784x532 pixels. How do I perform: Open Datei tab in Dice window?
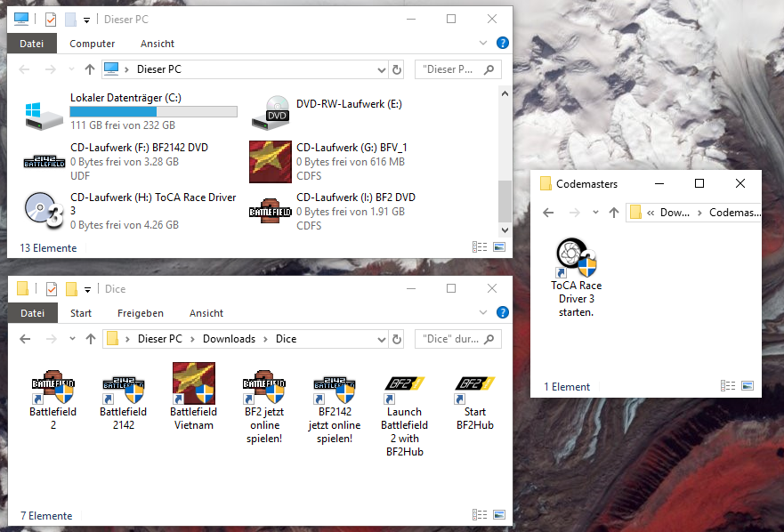pyautogui.click(x=33, y=313)
